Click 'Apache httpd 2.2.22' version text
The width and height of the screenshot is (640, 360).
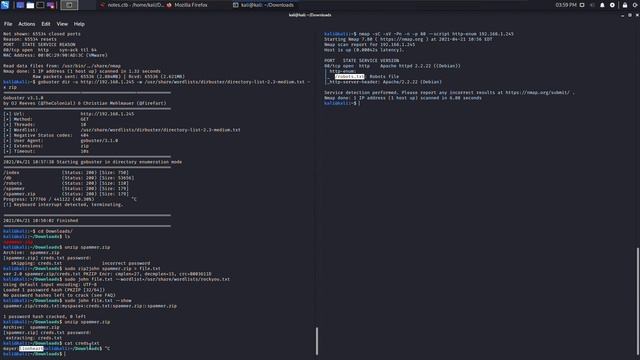(420, 66)
